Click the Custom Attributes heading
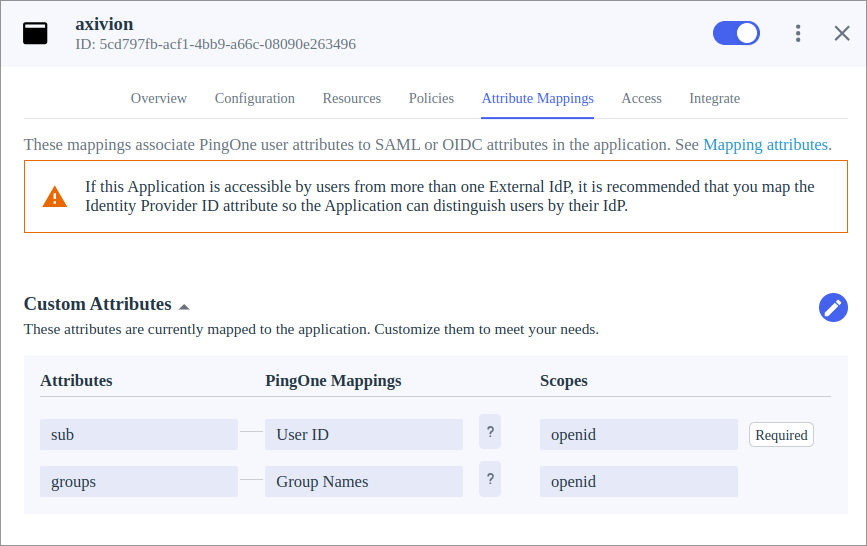The height and width of the screenshot is (546, 867). pos(98,304)
